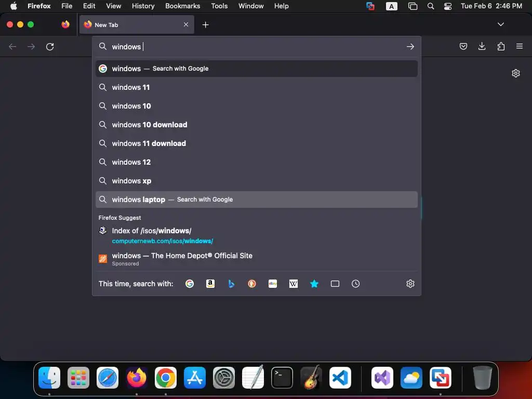This screenshot has height=399, width=532.
Task: Open the File menu
Action: (x=67, y=6)
